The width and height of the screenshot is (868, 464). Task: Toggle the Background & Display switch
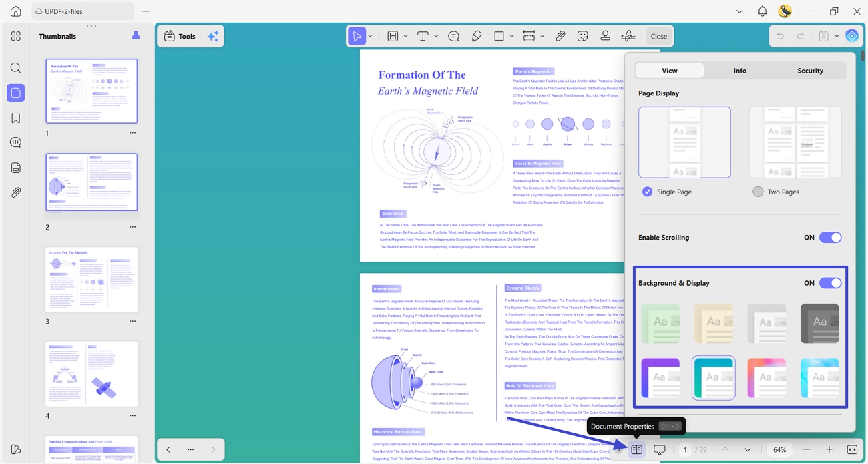point(831,283)
